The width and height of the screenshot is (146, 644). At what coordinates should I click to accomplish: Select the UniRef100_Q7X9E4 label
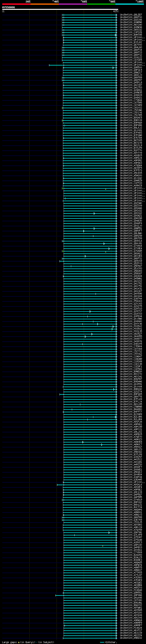click(131, 249)
